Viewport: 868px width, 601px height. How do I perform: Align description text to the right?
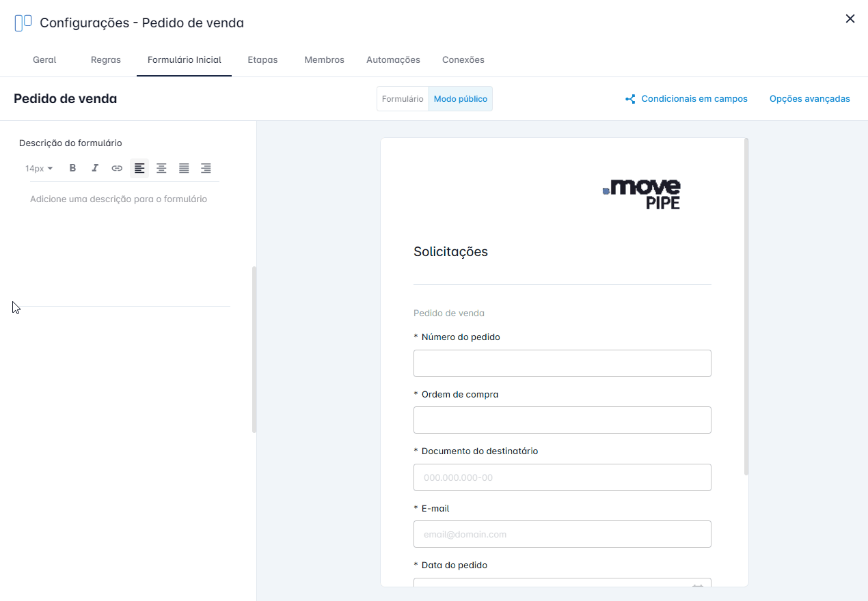[x=206, y=168]
